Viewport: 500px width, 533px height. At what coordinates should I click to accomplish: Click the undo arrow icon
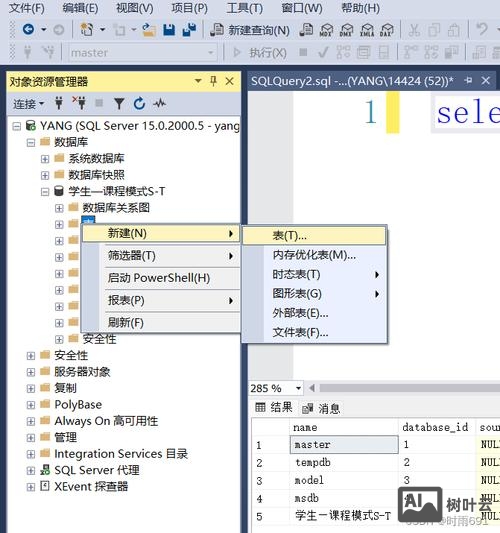tap(482, 30)
